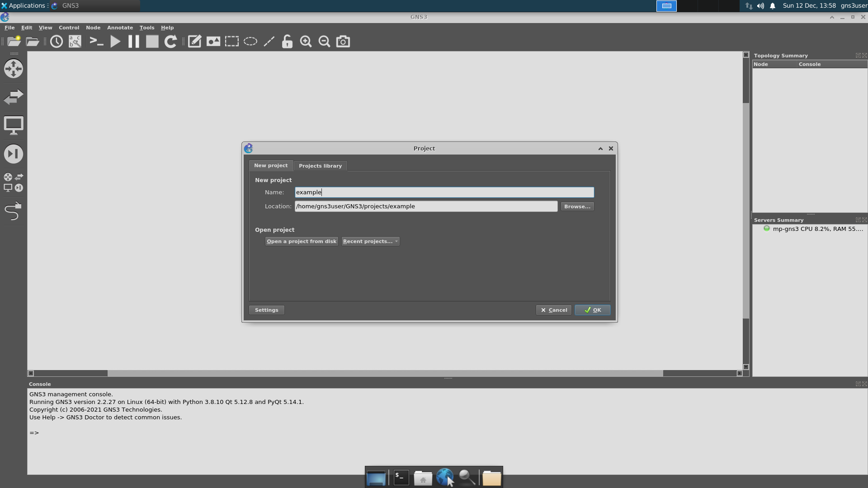Click the Take a screenshot camera icon
This screenshot has width=868, height=488.
[x=343, y=42]
